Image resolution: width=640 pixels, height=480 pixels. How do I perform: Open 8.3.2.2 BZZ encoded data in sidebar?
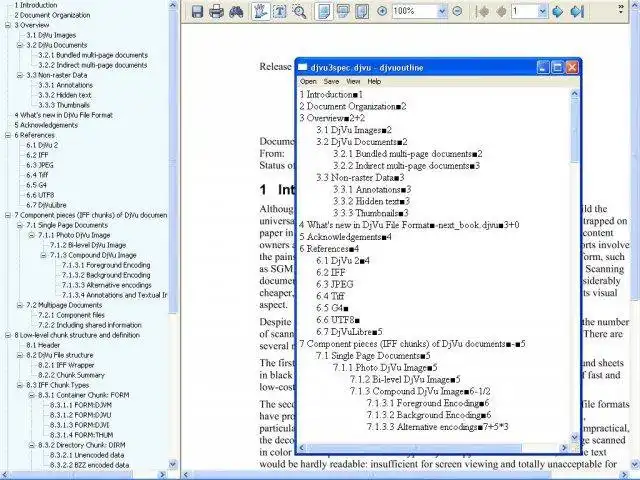tap(89, 465)
